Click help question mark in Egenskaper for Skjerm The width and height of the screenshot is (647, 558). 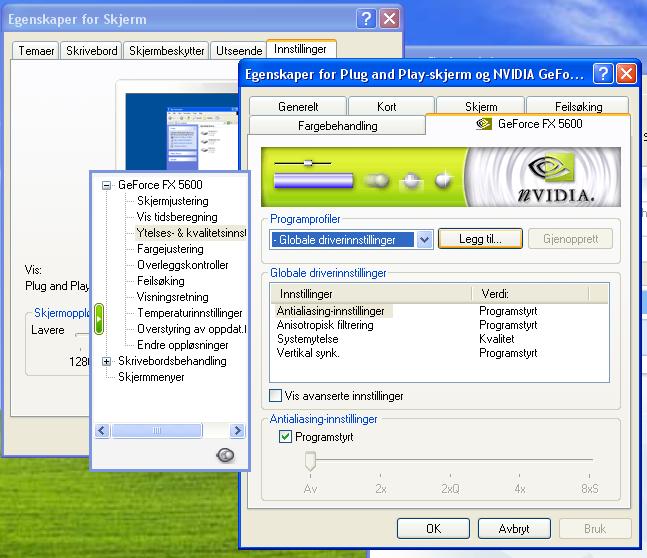pyautogui.click(x=366, y=19)
